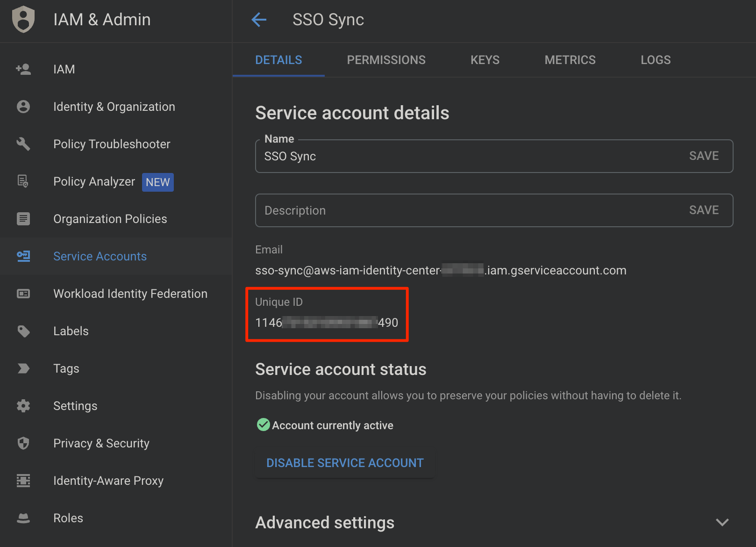The height and width of the screenshot is (547, 756).
Task: Click the Workload Identity Federation card icon
Action: click(23, 294)
